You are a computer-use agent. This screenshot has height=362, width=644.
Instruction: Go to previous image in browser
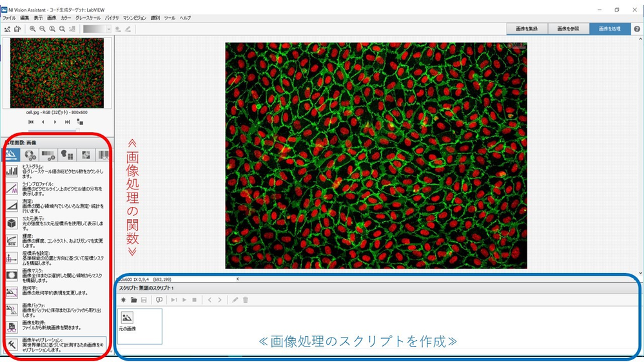(x=43, y=122)
